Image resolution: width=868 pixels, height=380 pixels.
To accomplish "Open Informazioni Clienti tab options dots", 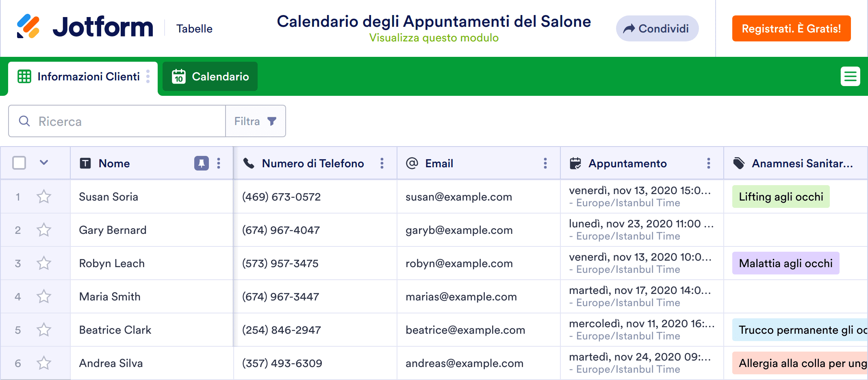I will point(148,76).
